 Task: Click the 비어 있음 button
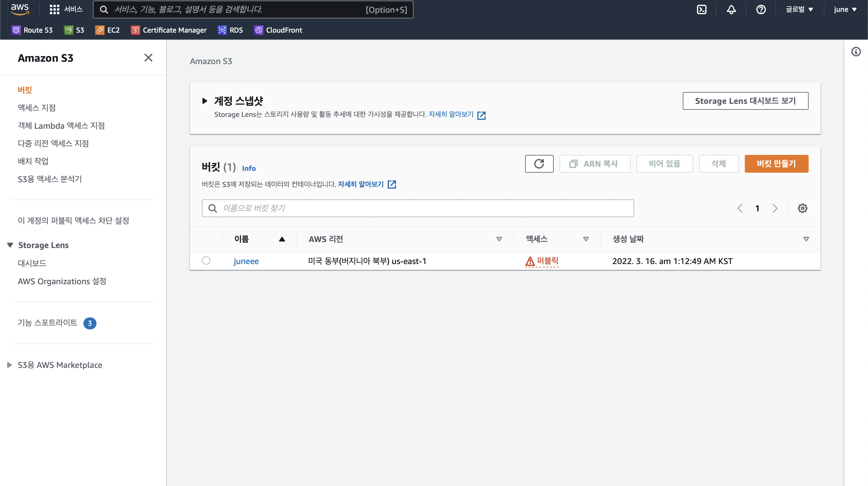pyautogui.click(x=664, y=164)
